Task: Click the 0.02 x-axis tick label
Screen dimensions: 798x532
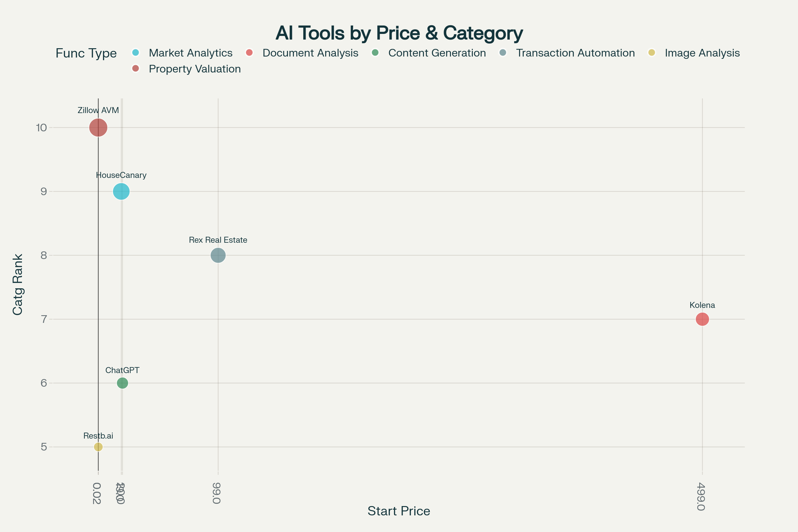Action: pos(97,493)
